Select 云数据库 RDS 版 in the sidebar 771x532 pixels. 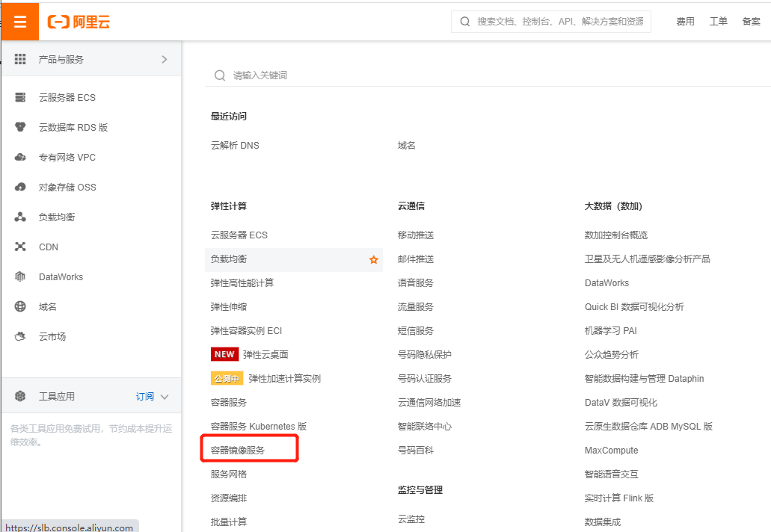click(73, 127)
